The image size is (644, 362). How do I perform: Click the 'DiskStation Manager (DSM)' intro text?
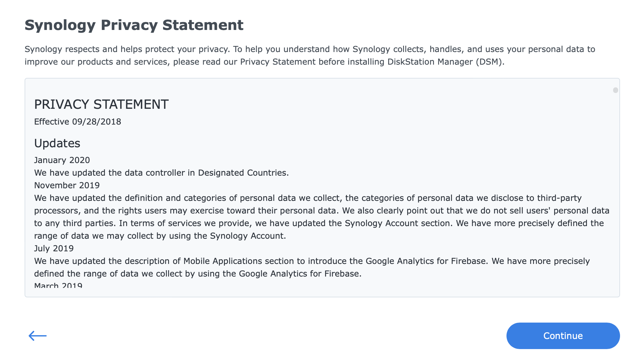[446, 62]
